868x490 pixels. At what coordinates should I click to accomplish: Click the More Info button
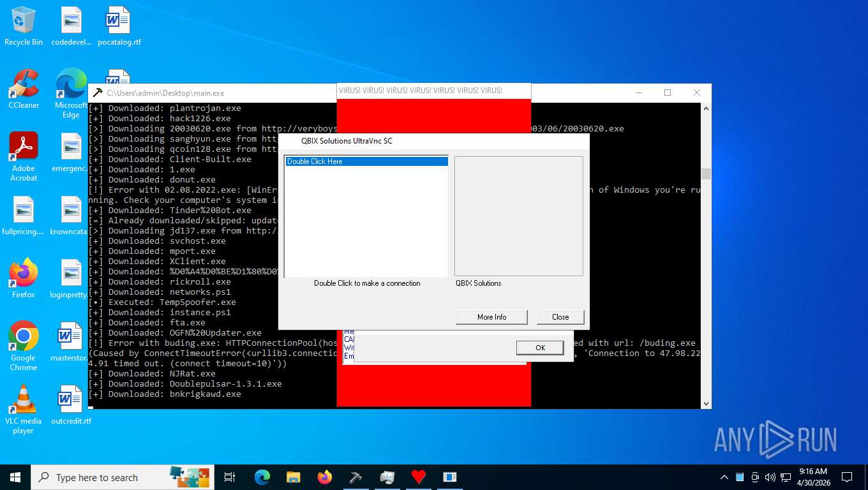click(491, 317)
